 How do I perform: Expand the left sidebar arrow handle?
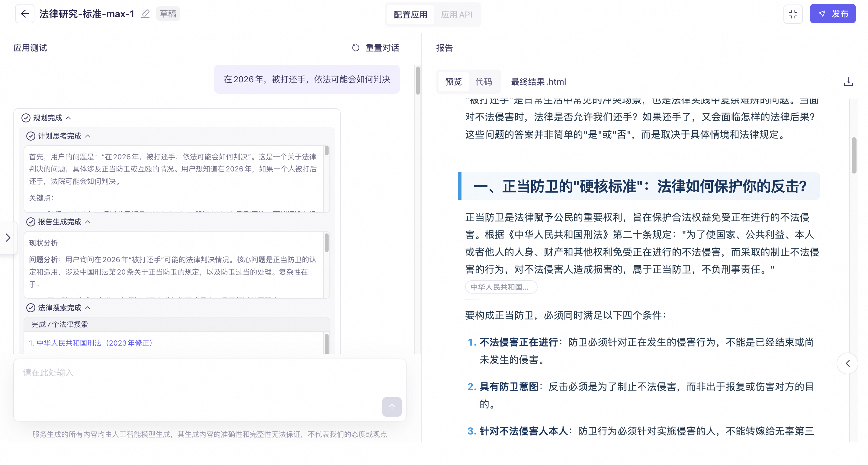[8, 238]
